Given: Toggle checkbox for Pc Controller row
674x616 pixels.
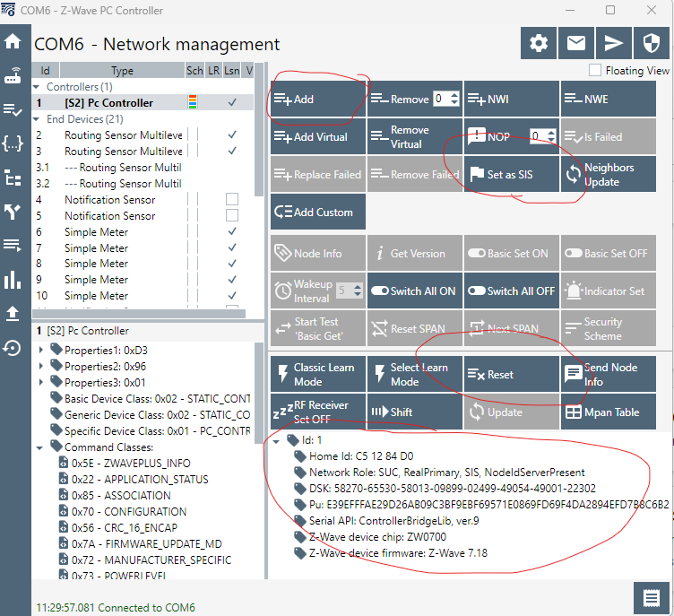Looking at the screenshot, I should click(x=232, y=102).
